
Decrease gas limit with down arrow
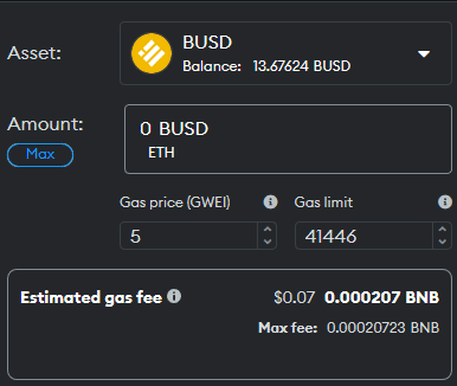click(442, 242)
